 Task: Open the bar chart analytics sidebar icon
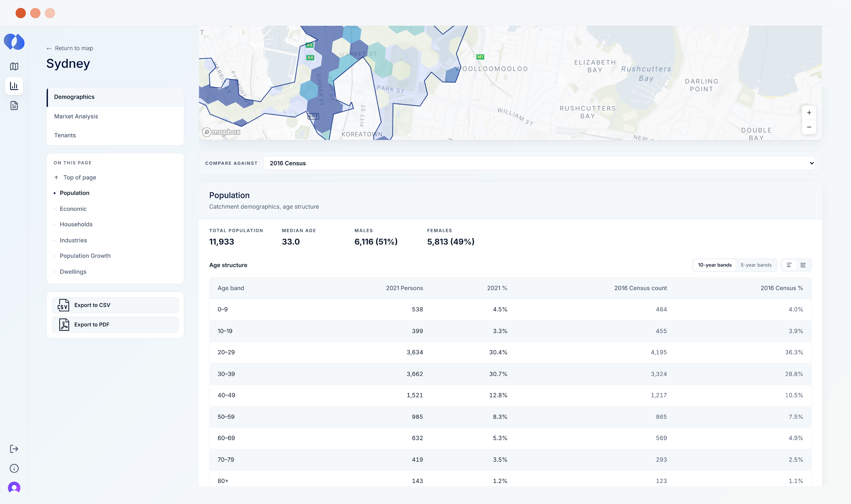pos(14,86)
